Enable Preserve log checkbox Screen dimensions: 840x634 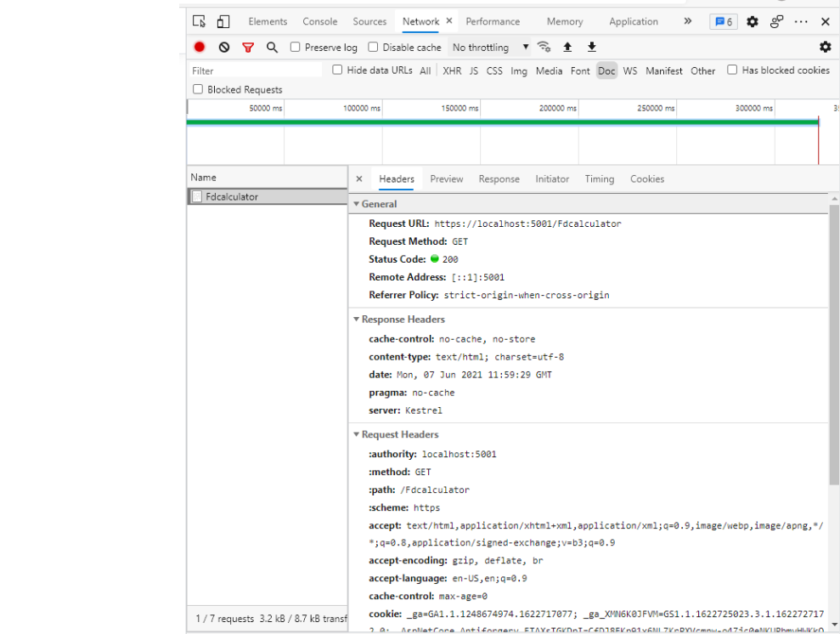click(296, 47)
